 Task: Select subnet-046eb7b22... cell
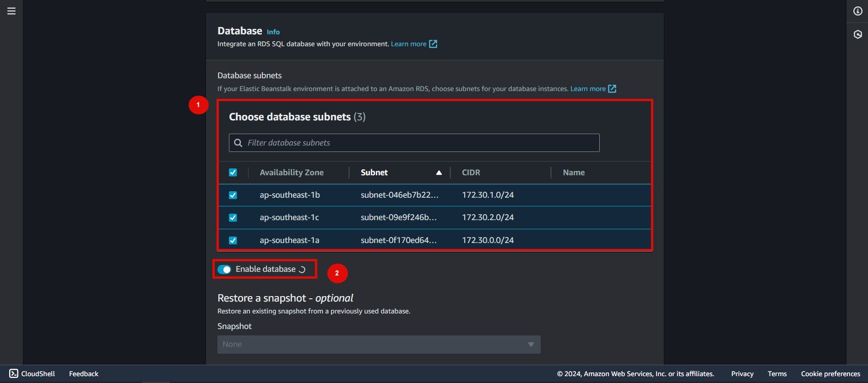[400, 195]
